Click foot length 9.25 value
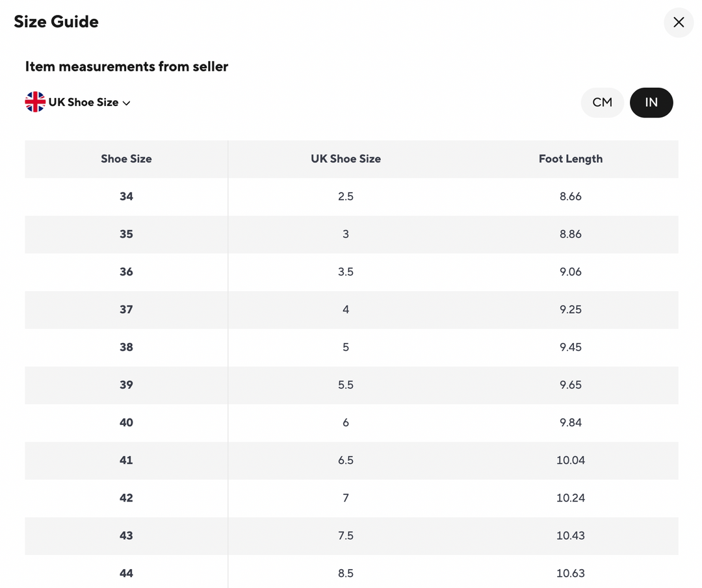This screenshot has width=702, height=588. [570, 309]
